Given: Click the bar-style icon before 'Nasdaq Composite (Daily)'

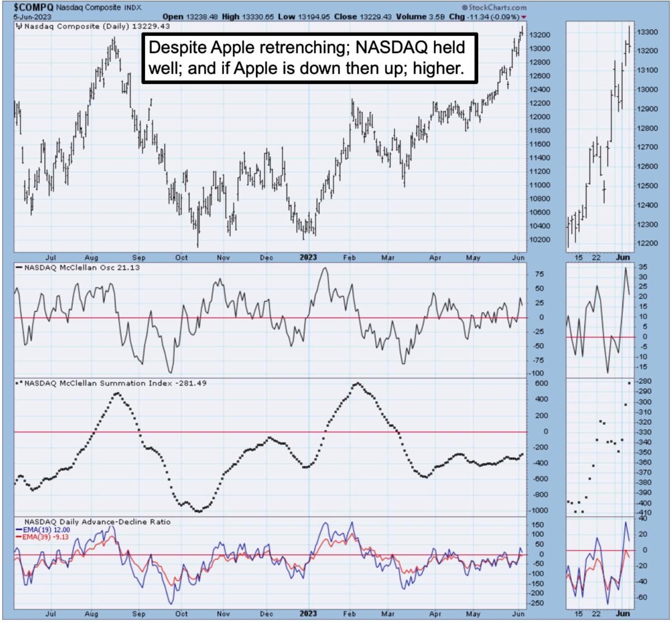Looking at the screenshot, I should tap(18, 26).
